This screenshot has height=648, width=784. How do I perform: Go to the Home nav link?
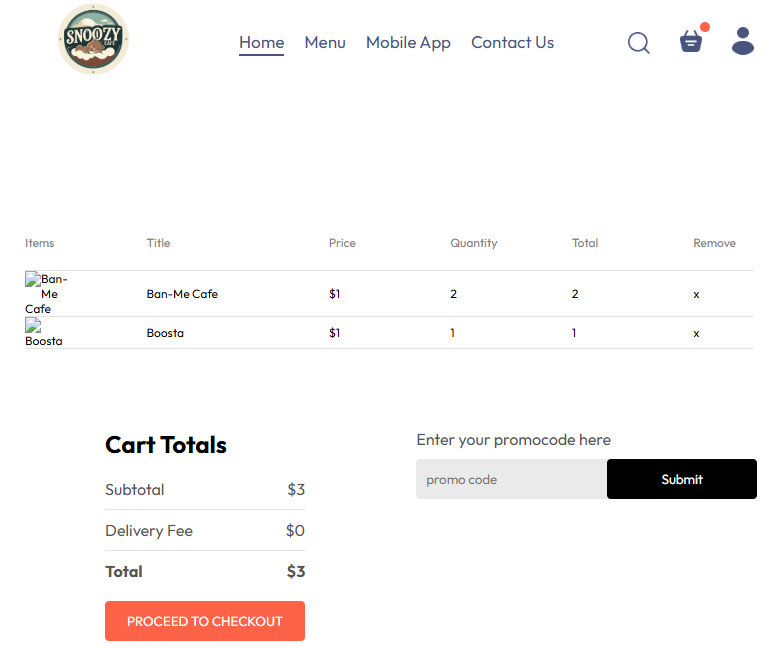coord(261,42)
